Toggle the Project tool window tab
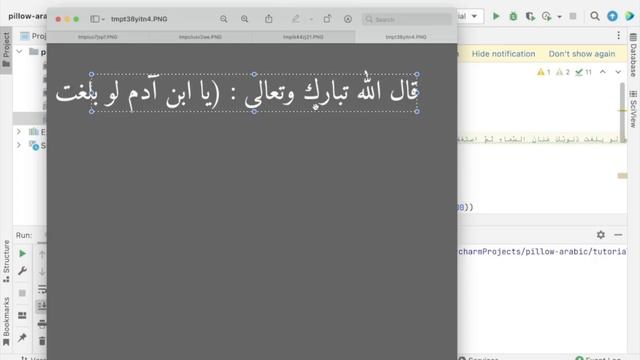This screenshot has width=640, height=360. (6, 50)
